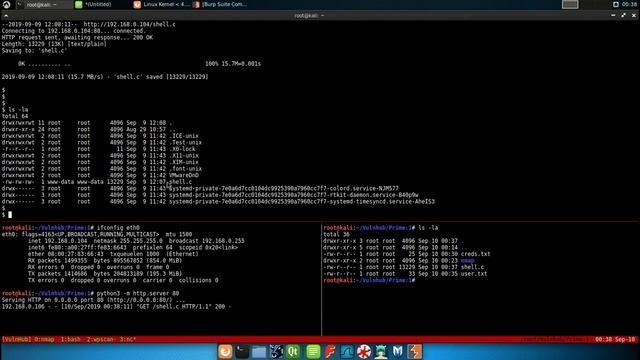Select tmux window 3:nc* in status bar
The image size is (640, 360).
128,339
